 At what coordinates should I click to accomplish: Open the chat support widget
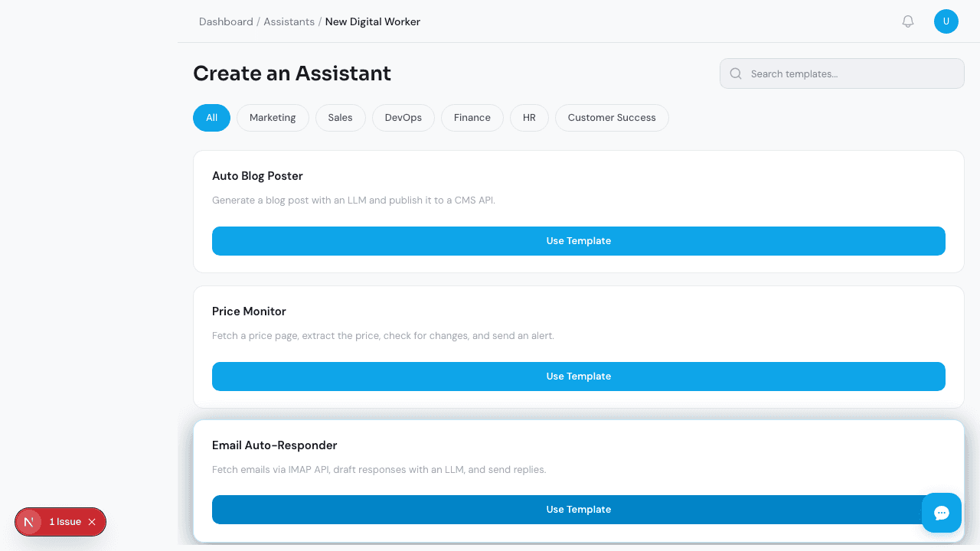[x=941, y=513]
